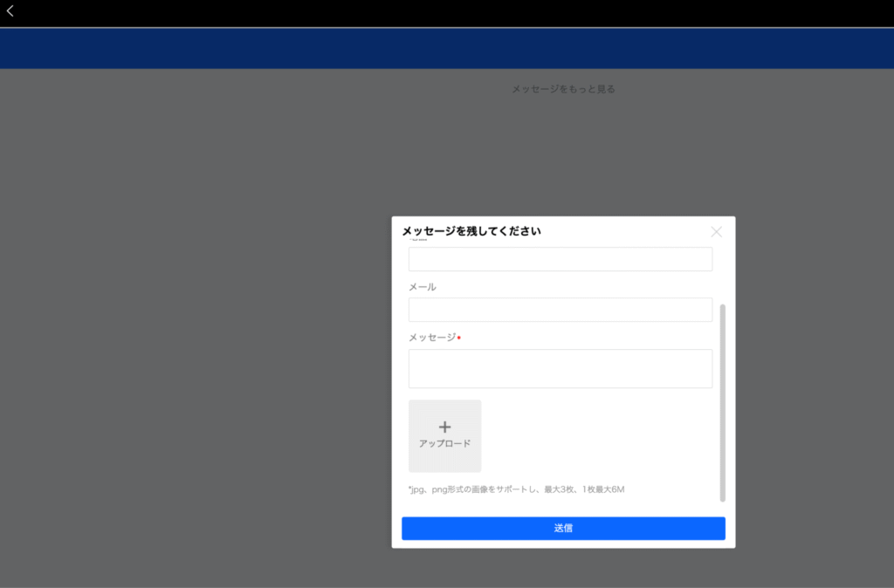Click the image format note about jpg, png
This screenshot has width=894, height=588.
(x=517, y=489)
